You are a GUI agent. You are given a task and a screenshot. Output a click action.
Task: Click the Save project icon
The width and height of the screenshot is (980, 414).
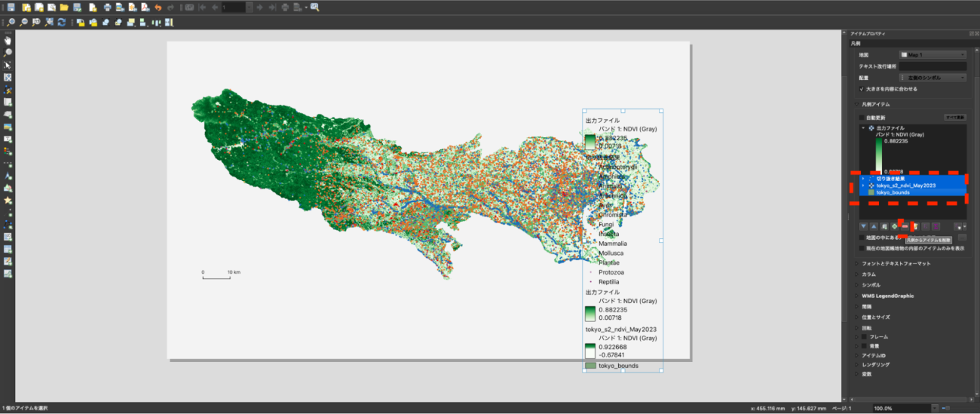11,8
